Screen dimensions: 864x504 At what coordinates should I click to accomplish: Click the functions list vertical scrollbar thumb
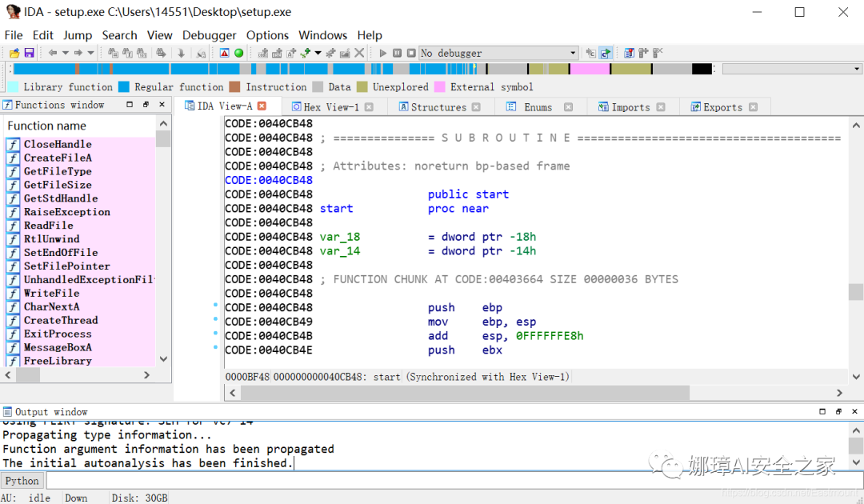pos(163,139)
